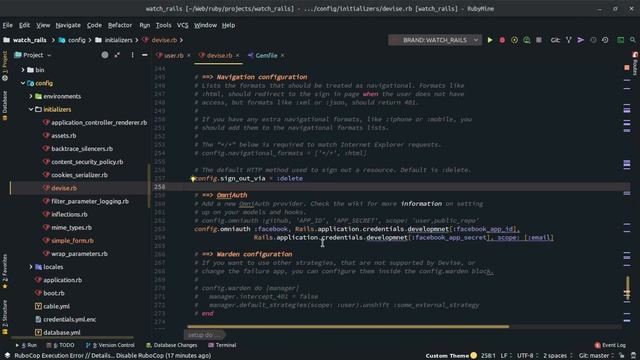Click the inspection indicator at top of editor gutter

pyautogui.click(x=627, y=67)
